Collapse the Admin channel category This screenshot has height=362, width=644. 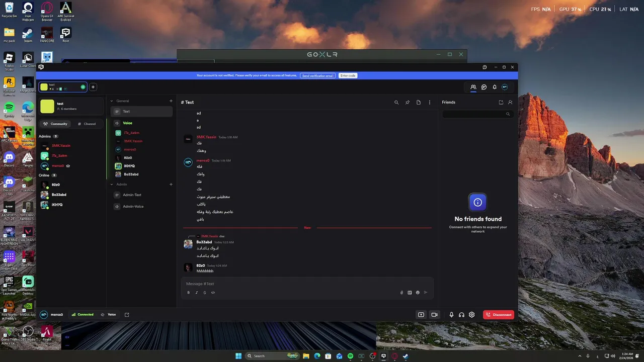pyautogui.click(x=112, y=185)
